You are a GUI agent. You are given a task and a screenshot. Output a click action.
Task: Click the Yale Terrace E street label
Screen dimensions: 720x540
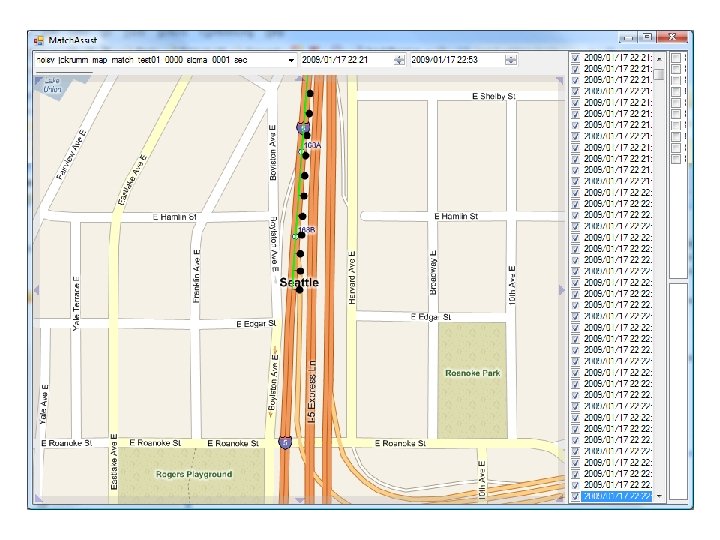click(x=76, y=303)
